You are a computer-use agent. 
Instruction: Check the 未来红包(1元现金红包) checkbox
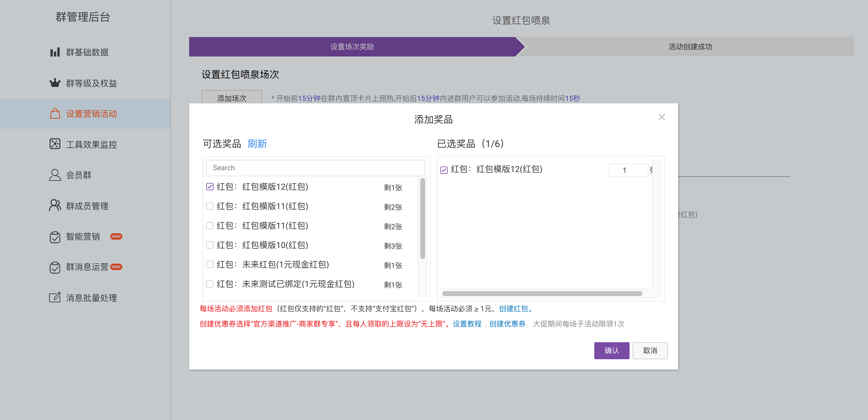click(x=210, y=264)
